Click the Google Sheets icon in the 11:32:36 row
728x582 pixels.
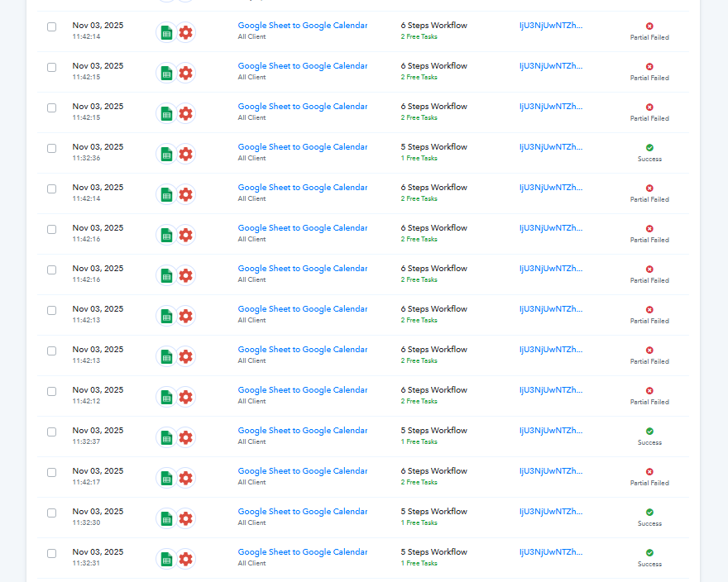tap(166, 154)
